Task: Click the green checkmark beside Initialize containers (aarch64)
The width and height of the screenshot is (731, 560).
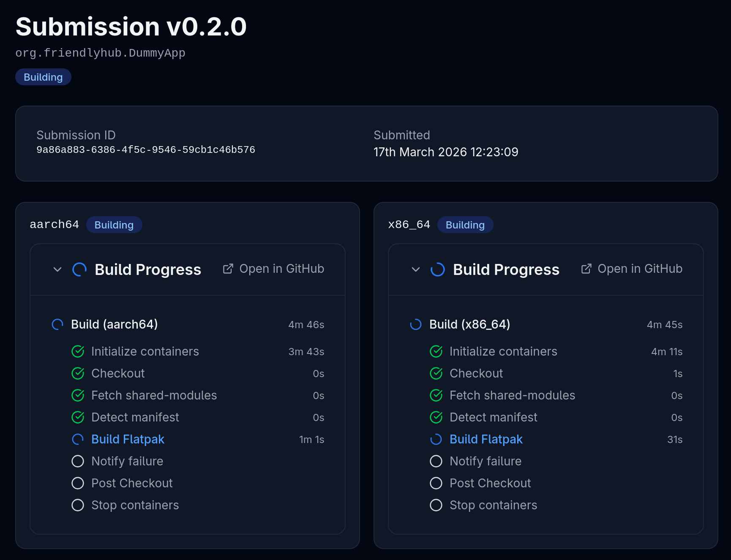Action: click(78, 351)
